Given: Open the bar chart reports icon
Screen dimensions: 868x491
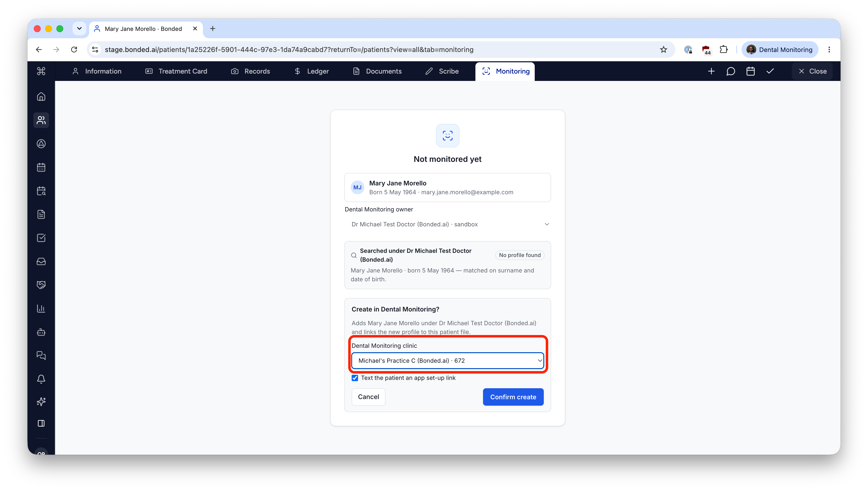Looking at the screenshot, I should click(x=41, y=309).
